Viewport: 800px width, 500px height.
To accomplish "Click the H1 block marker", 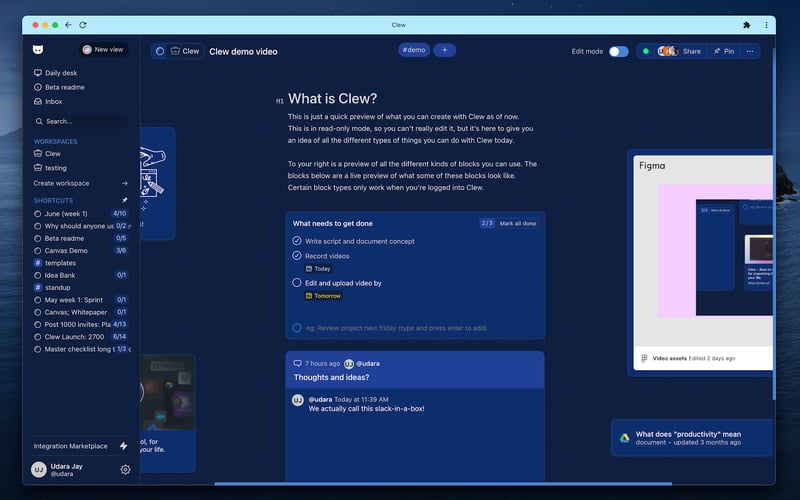I will point(280,101).
